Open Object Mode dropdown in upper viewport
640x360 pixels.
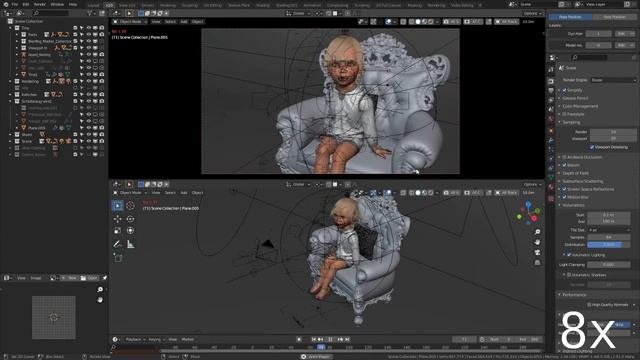coord(130,22)
